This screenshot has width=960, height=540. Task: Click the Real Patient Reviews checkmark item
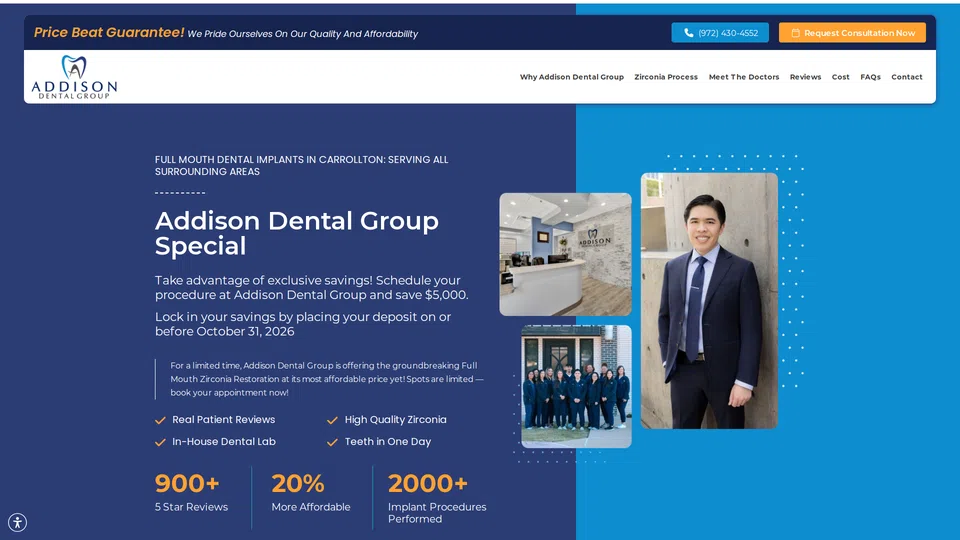pyautogui.click(x=215, y=420)
